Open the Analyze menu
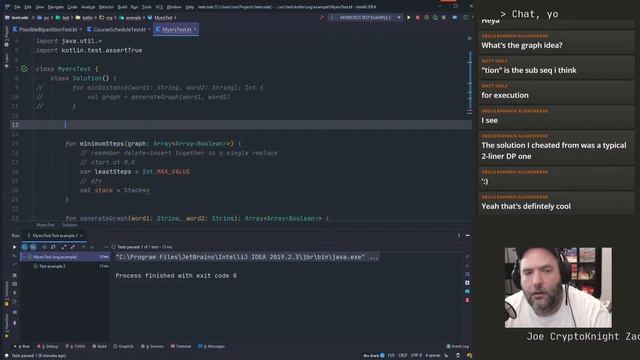640x360 pixels. click(x=88, y=7)
